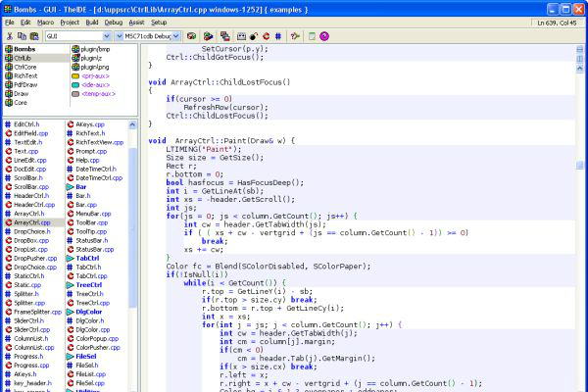Viewport: 588px width, 392px height.
Task: Click the hash icon beside ArrayCtrl.h
Action: click(x=8, y=214)
